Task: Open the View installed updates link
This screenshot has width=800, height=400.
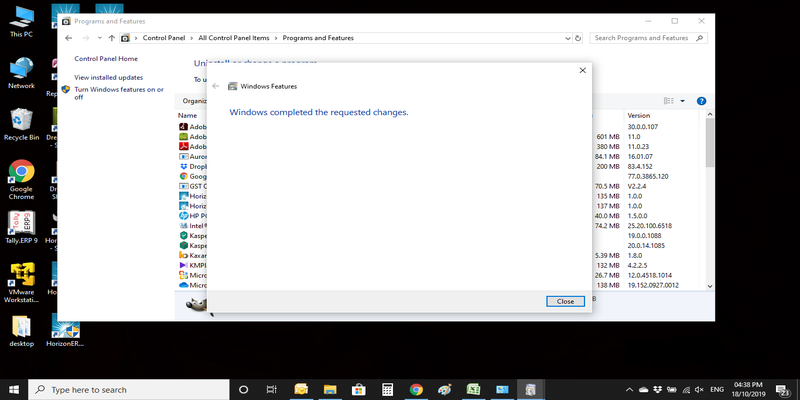Action: tap(108, 77)
